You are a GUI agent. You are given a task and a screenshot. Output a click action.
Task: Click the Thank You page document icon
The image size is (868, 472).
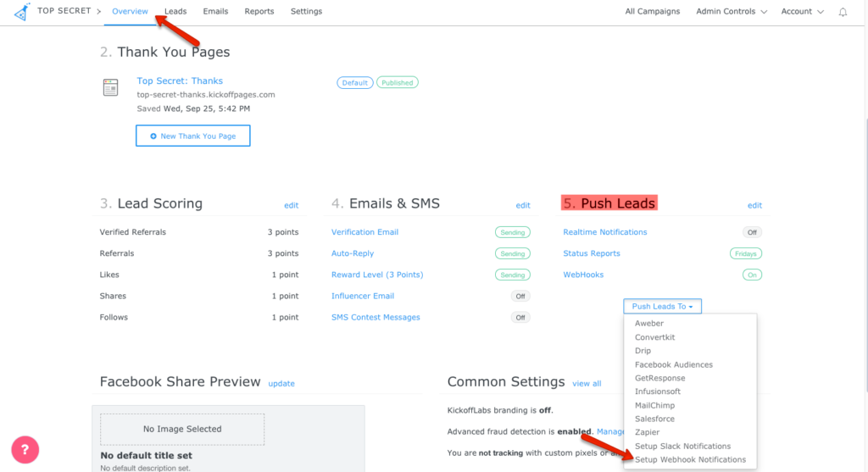click(111, 87)
